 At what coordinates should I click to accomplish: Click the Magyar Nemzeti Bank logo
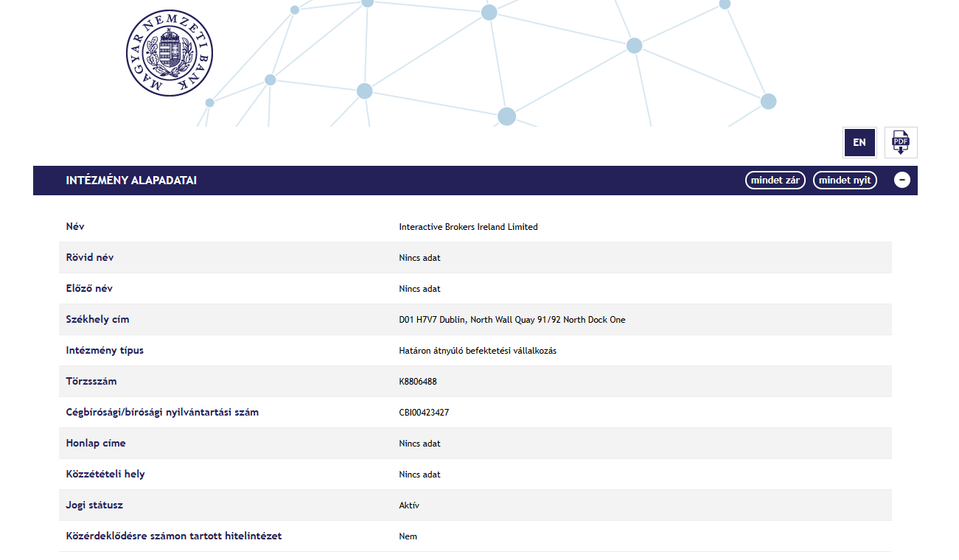click(x=169, y=53)
